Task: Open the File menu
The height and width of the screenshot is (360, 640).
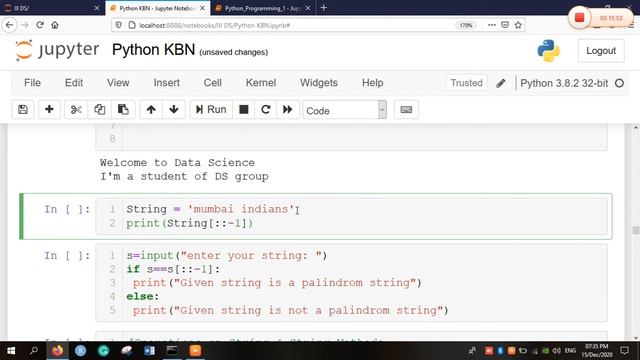Action: 32,83
